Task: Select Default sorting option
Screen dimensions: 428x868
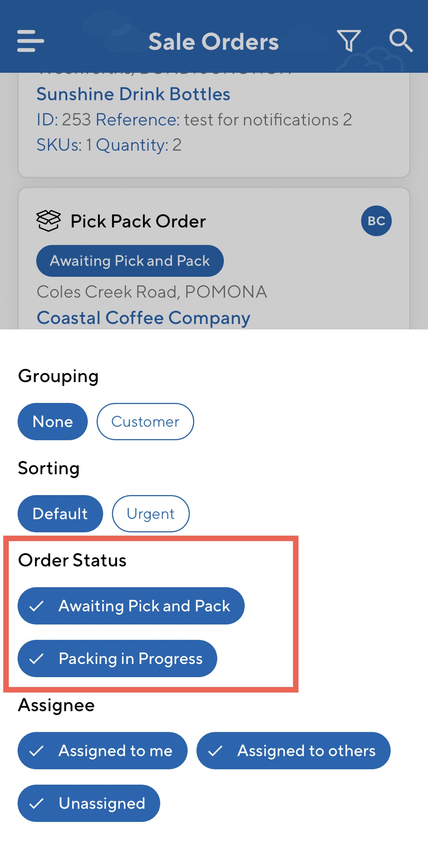Action: pyautogui.click(x=60, y=514)
